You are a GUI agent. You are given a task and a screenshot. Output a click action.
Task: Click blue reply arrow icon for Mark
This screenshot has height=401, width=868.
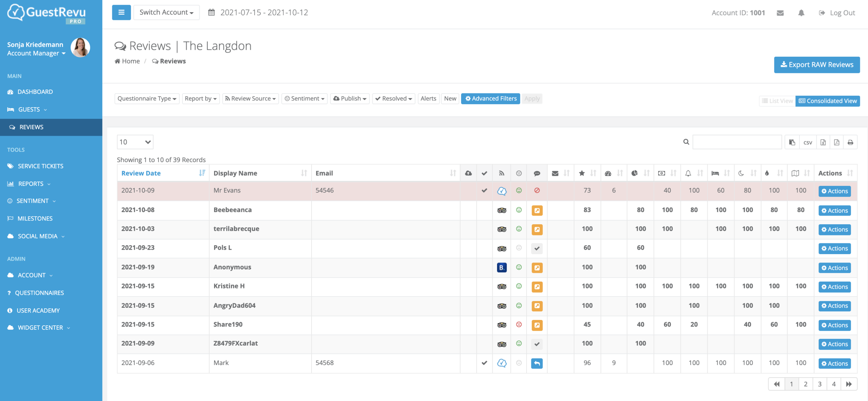pyautogui.click(x=537, y=363)
